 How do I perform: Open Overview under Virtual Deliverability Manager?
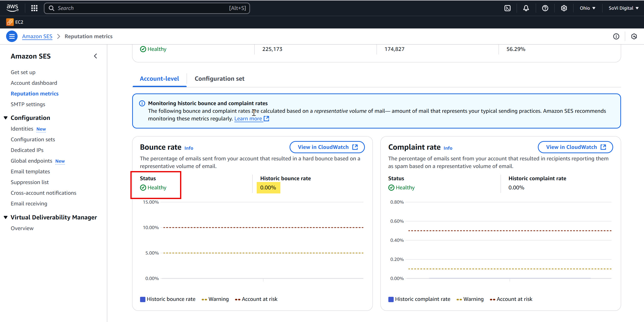click(22, 228)
